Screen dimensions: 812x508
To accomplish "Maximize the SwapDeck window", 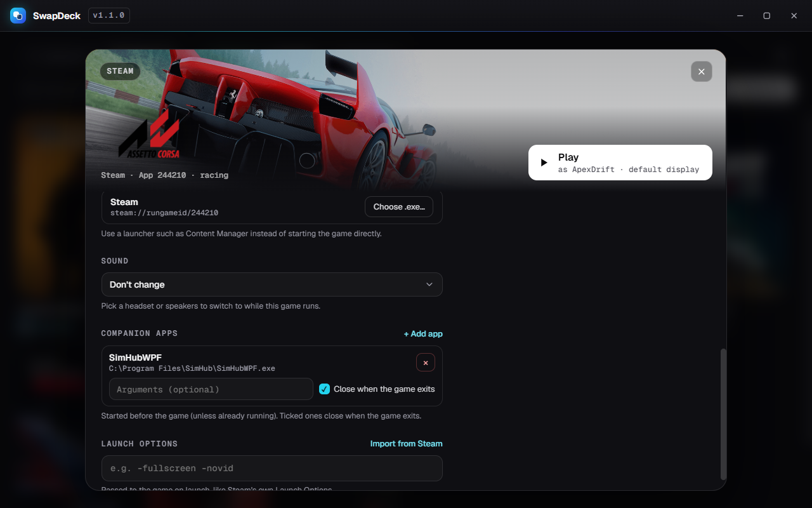I will [x=766, y=15].
